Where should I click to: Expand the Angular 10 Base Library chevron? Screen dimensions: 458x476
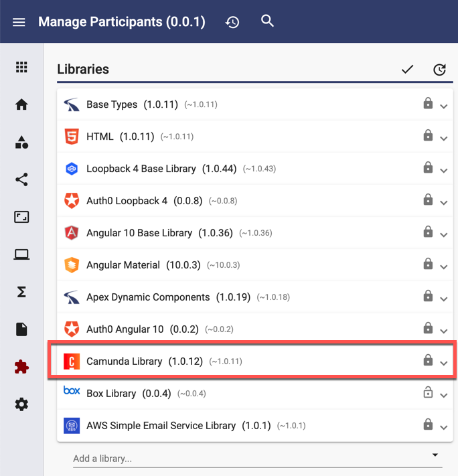click(444, 235)
